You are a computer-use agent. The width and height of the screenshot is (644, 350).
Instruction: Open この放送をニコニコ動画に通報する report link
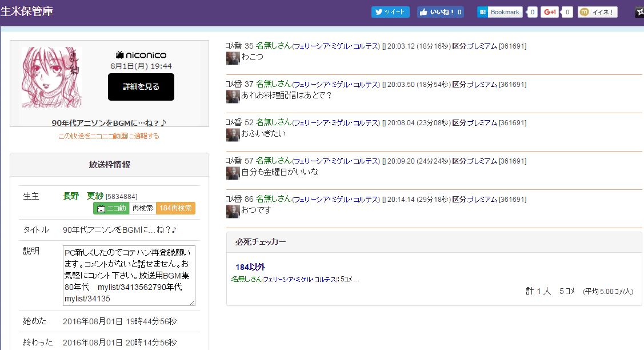tap(109, 136)
